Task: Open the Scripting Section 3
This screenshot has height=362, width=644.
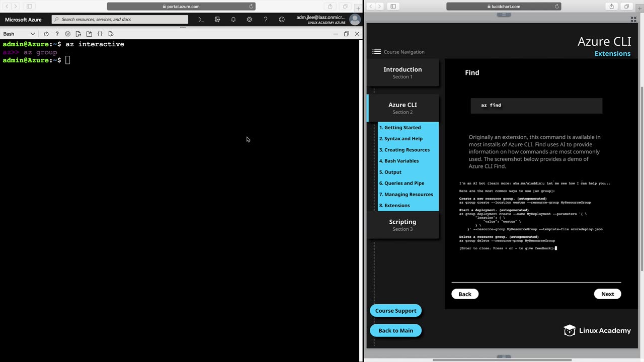Action: click(x=403, y=225)
